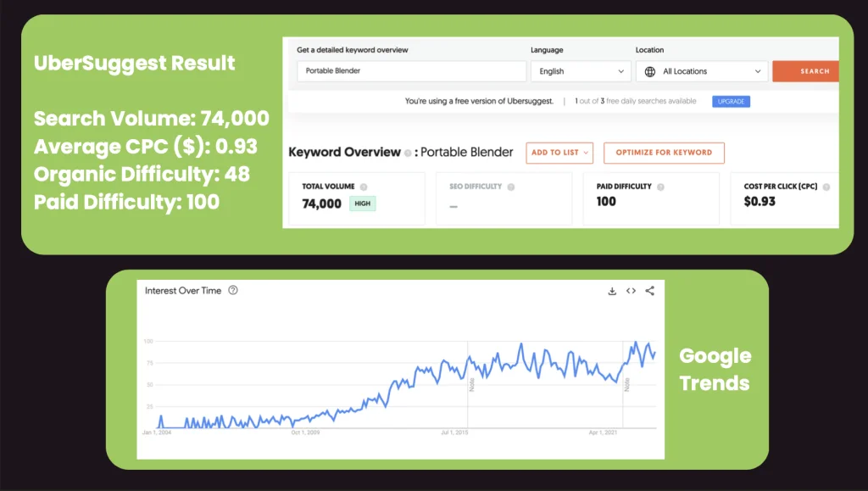Share the Interest Over Time chart
Viewport: 868px width, 491px height.
[650, 291]
